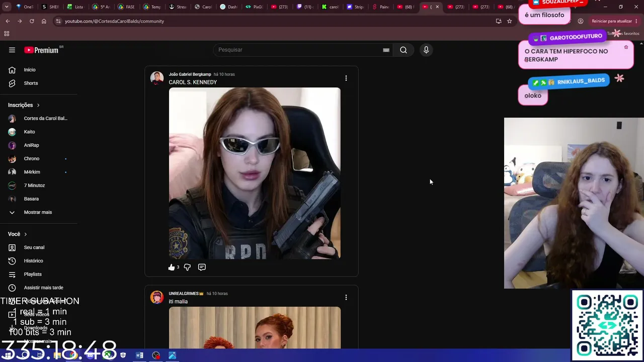Close the active YouTube tab

pos(437,7)
